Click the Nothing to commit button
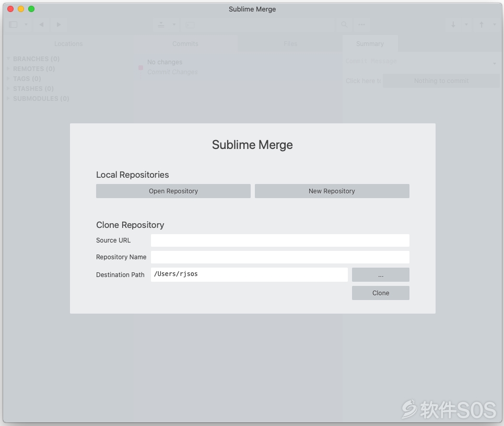 click(441, 81)
